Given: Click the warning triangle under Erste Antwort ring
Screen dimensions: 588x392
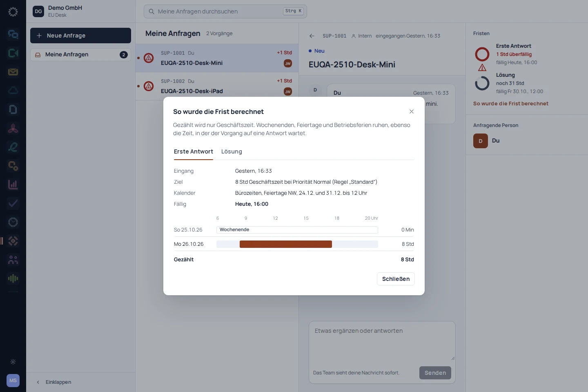Looking at the screenshot, I should point(482,68).
